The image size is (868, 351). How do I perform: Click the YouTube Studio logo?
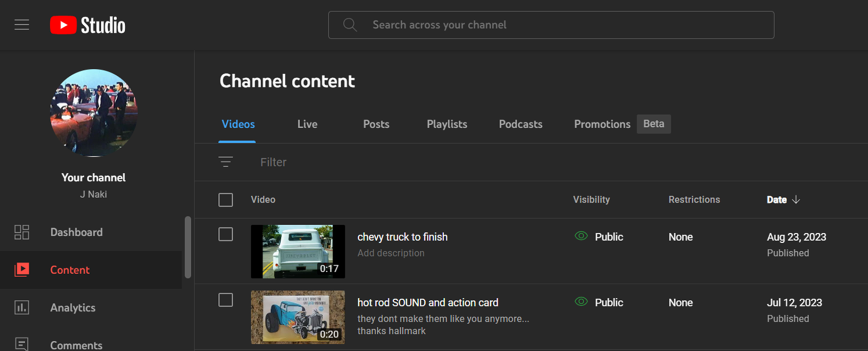(x=87, y=25)
